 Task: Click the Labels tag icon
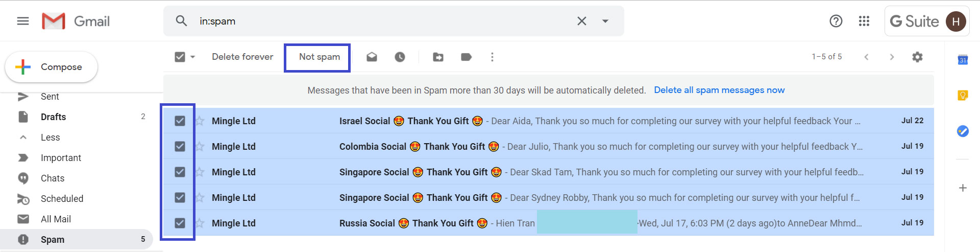coord(466,57)
